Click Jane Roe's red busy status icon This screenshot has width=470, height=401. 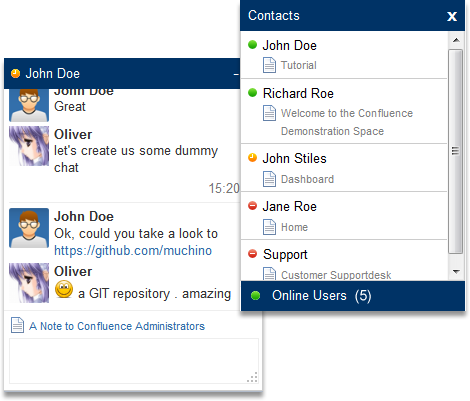click(x=253, y=206)
